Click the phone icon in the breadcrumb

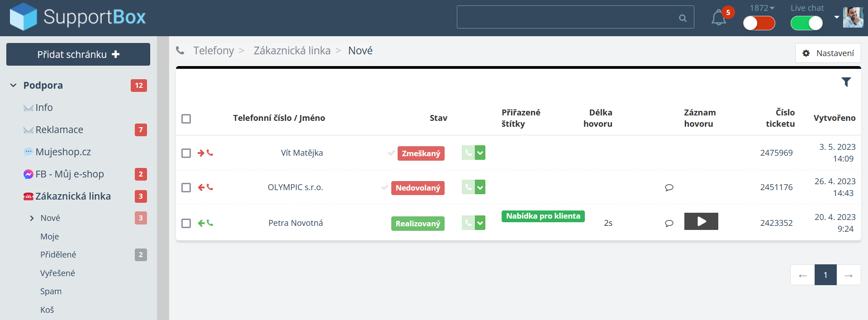180,50
